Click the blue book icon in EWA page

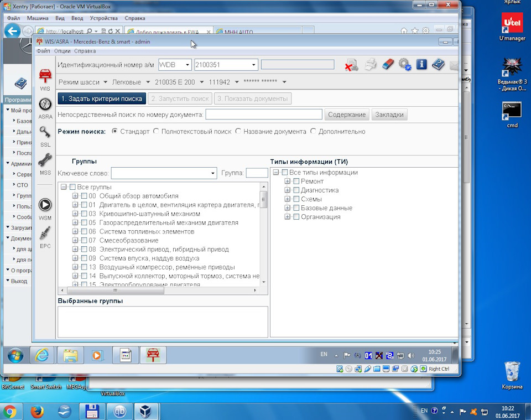20,83
